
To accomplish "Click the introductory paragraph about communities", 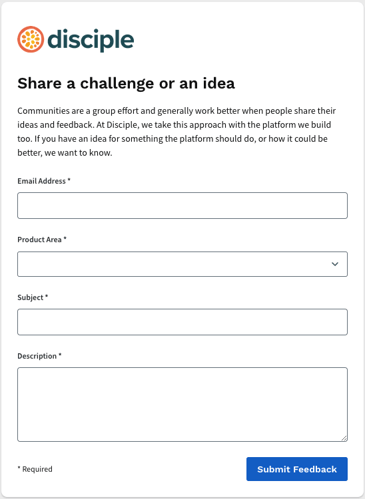I will click(177, 132).
